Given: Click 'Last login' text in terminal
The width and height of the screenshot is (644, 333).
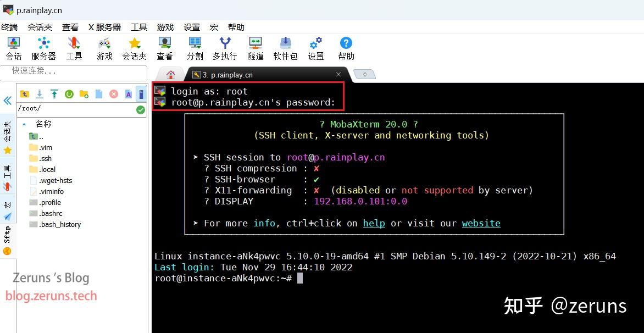Looking at the screenshot, I should [x=184, y=267].
